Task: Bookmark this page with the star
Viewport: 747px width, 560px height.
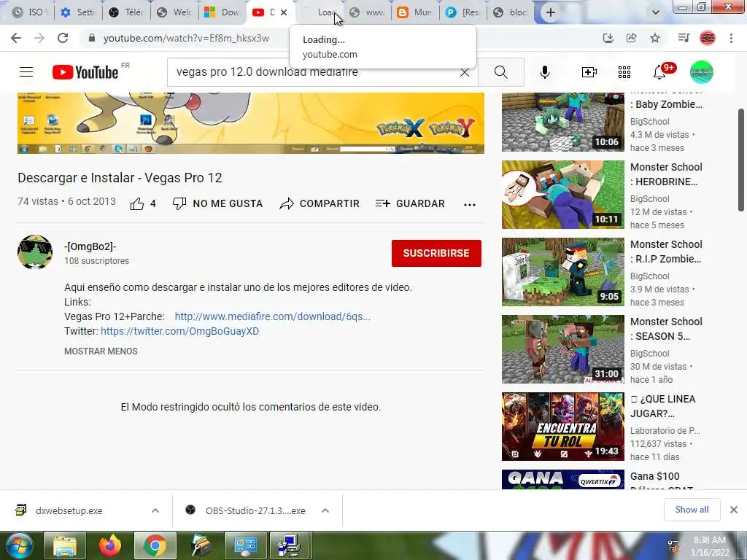Action: [x=655, y=38]
